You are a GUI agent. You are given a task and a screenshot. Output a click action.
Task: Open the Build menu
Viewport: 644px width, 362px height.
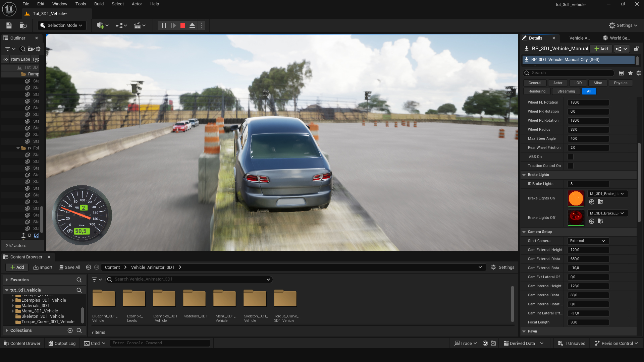click(x=99, y=4)
